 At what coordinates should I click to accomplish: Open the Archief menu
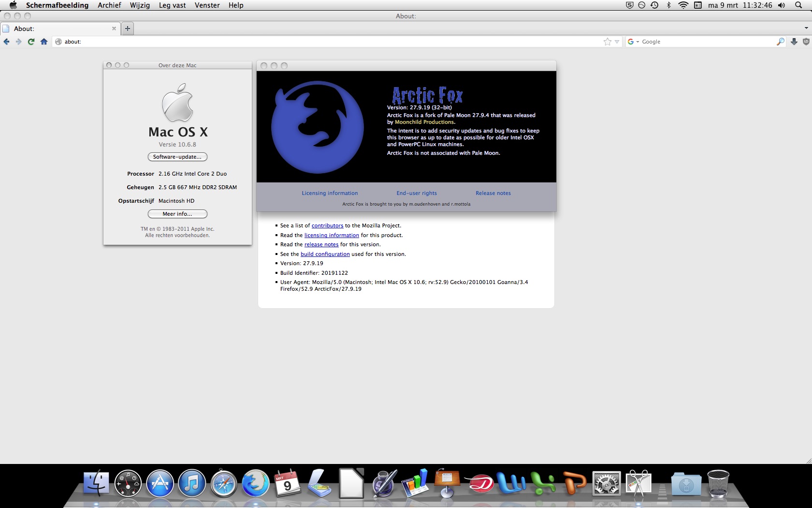point(109,5)
